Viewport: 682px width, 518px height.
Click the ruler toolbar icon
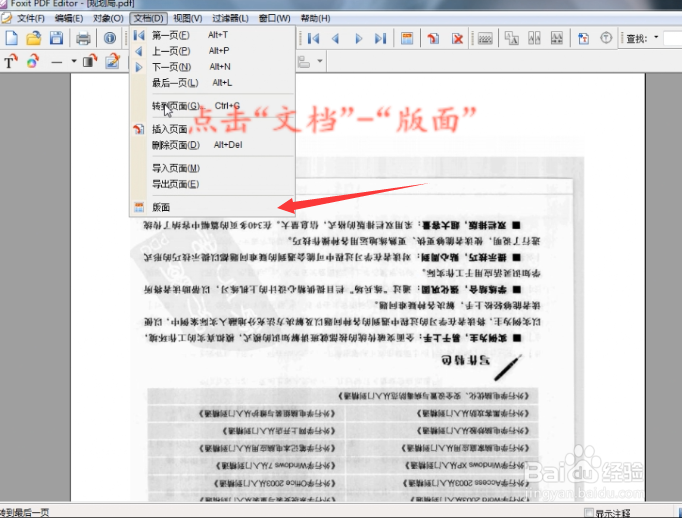click(485, 39)
